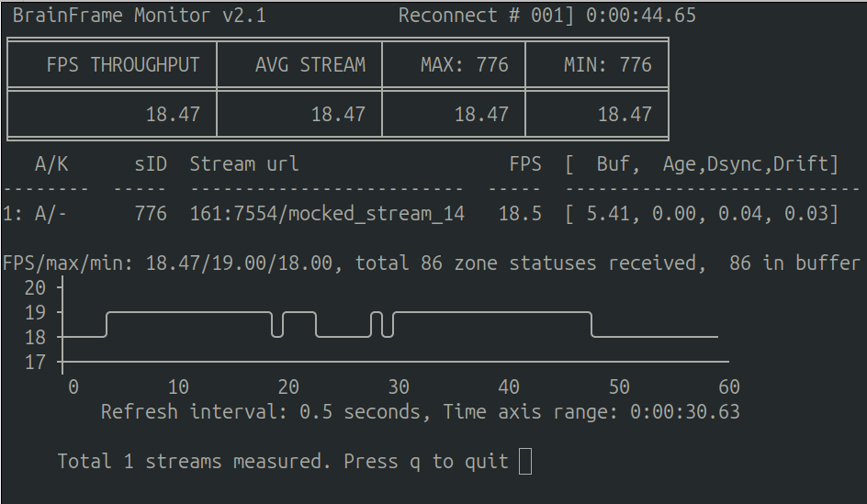Image resolution: width=867 pixels, height=504 pixels.
Task: Click the 18.5 FPS value in stream row
Action: pyautogui.click(x=520, y=213)
